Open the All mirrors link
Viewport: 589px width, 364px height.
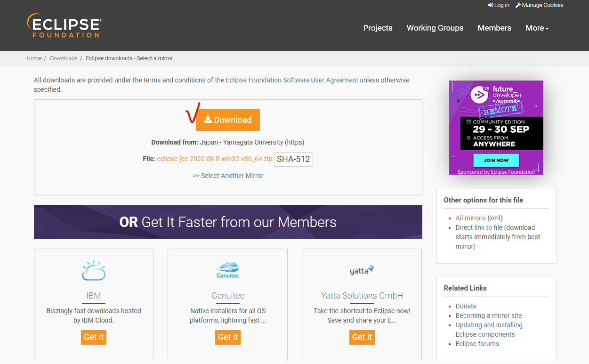tap(470, 218)
